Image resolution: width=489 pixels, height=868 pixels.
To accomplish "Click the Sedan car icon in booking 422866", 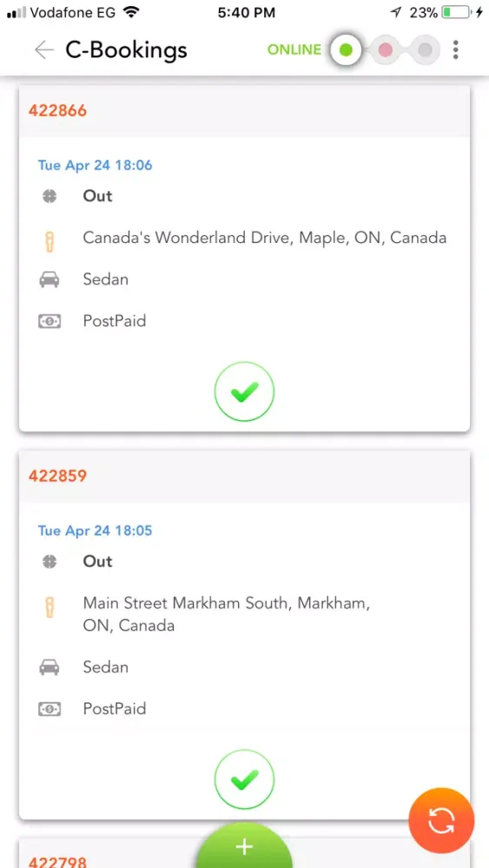I will pyautogui.click(x=50, y=279).
